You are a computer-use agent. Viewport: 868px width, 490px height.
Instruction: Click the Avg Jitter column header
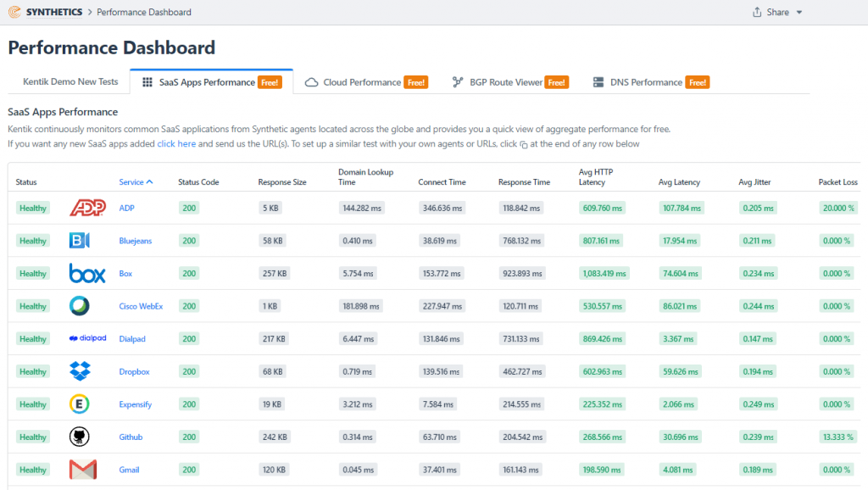coord(754,181)
